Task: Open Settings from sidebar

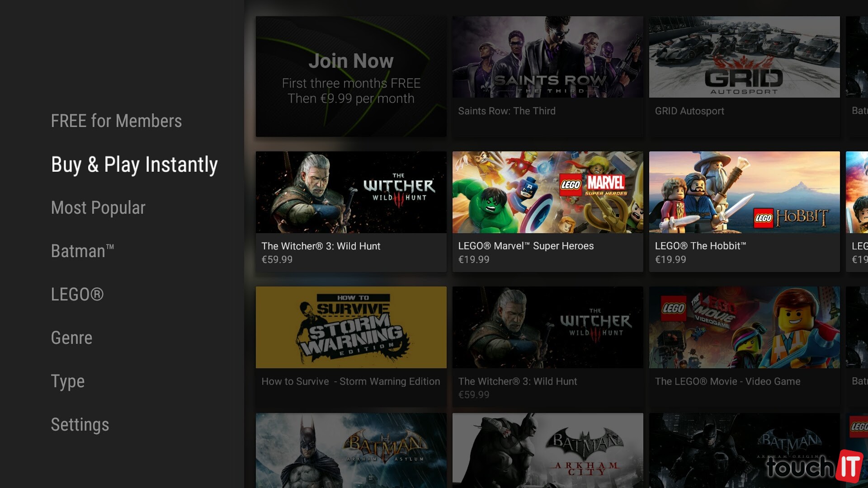Action: pos(80,425)
